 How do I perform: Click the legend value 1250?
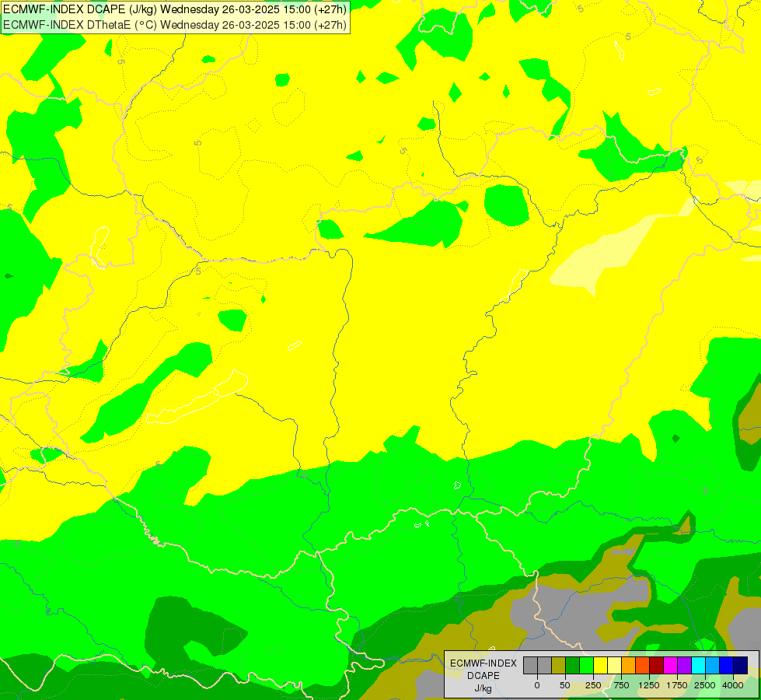pos(649,685)
